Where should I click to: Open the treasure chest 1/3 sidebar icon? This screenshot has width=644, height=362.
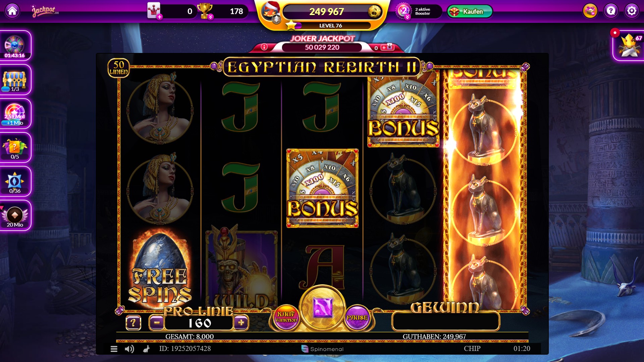tap(15, 80)
